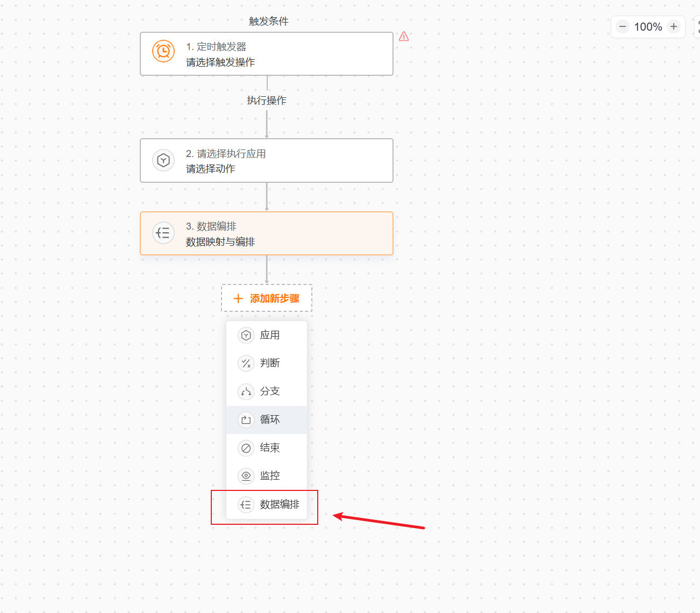Click the hexagon app icon in step 2
The image size is (700, 613).
tap(163, 160)
